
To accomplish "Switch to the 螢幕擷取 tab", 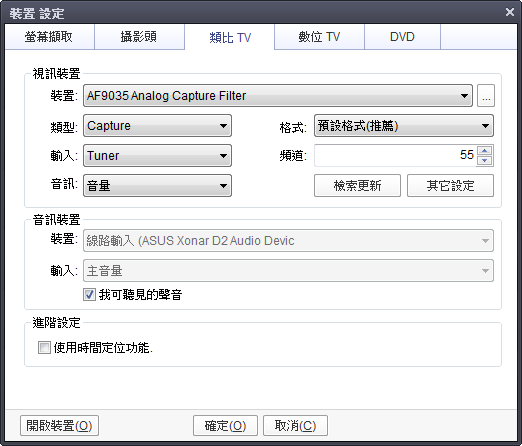I will [x=49, y=37].
